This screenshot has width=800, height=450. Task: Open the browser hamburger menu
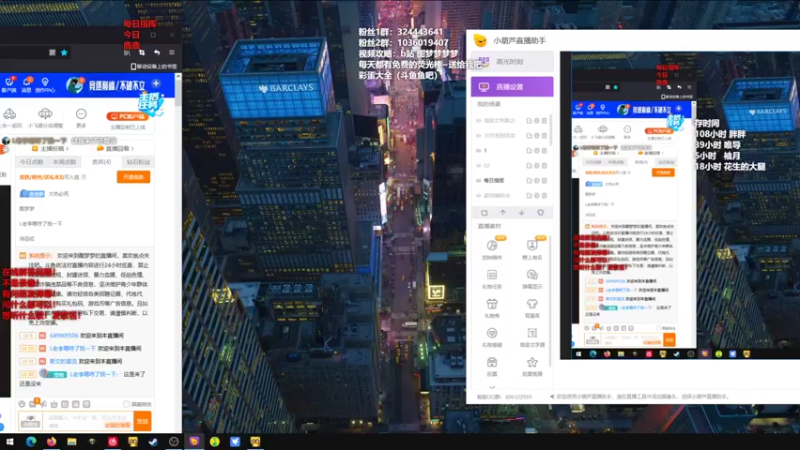pos(172,53)
